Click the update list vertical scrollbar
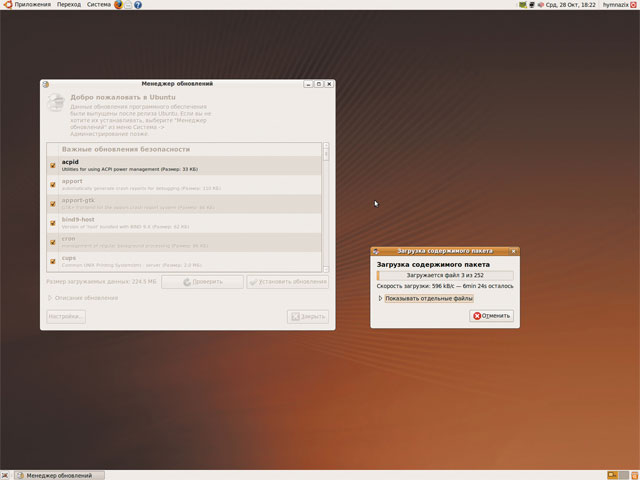Viewport: 640px width, 480px height. click(x=326, y=207)
